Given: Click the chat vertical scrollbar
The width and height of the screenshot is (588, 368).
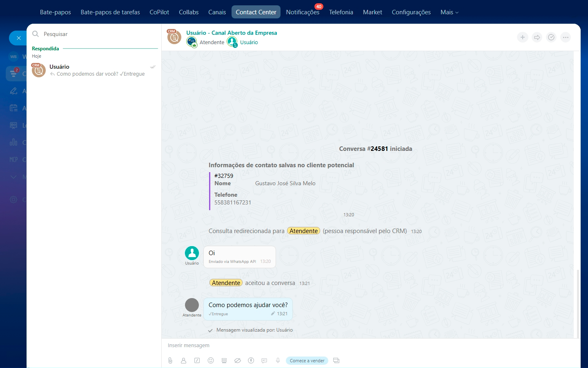Looking at the screenshot, I should click(x=577, y=303).
